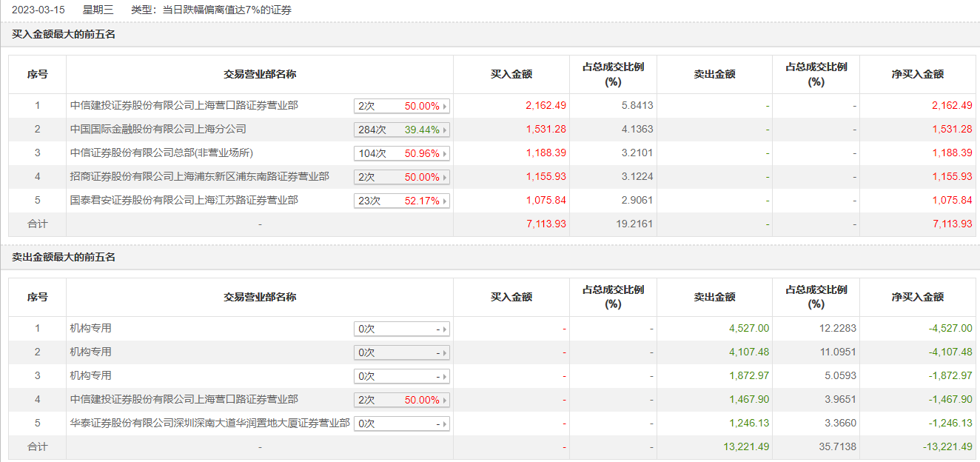Viewport: 980px width, 462px height.
Task: Select net buy value -4,527.00
Action: coord(950,329)
